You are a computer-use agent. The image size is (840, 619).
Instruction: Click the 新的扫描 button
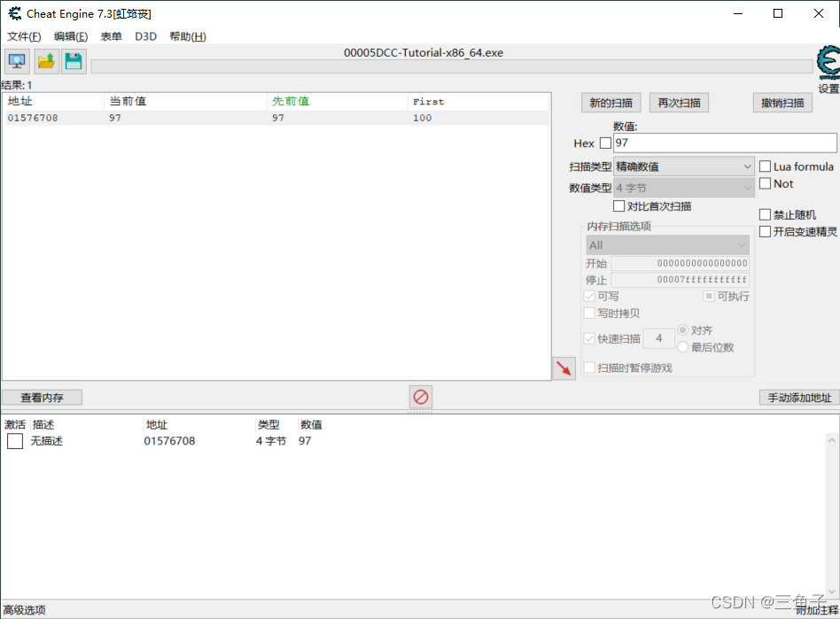pos(611,103)
